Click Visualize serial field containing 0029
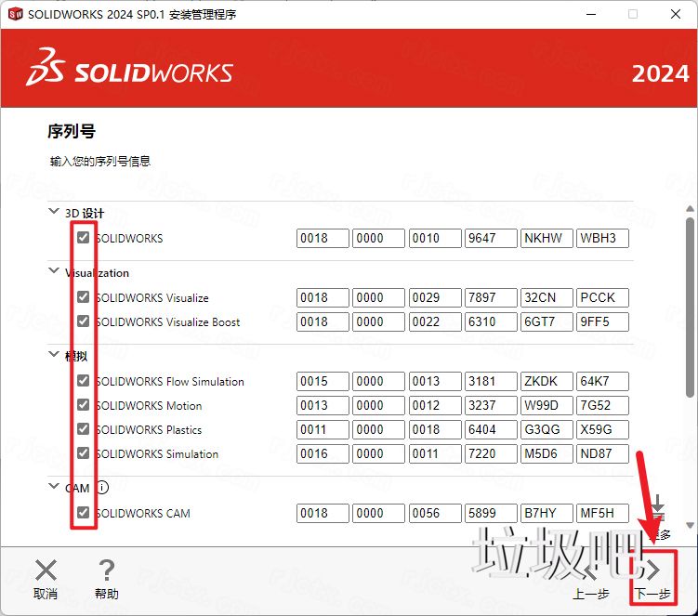 (435, 297)
